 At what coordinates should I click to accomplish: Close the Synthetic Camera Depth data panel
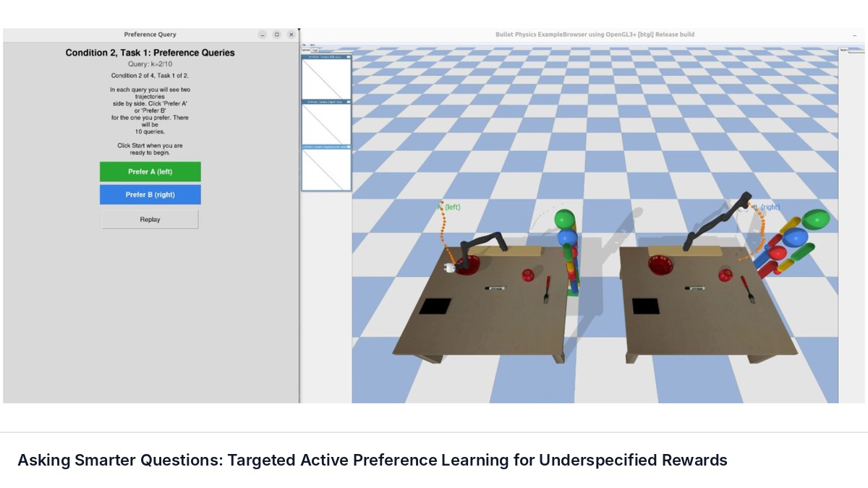349,102
